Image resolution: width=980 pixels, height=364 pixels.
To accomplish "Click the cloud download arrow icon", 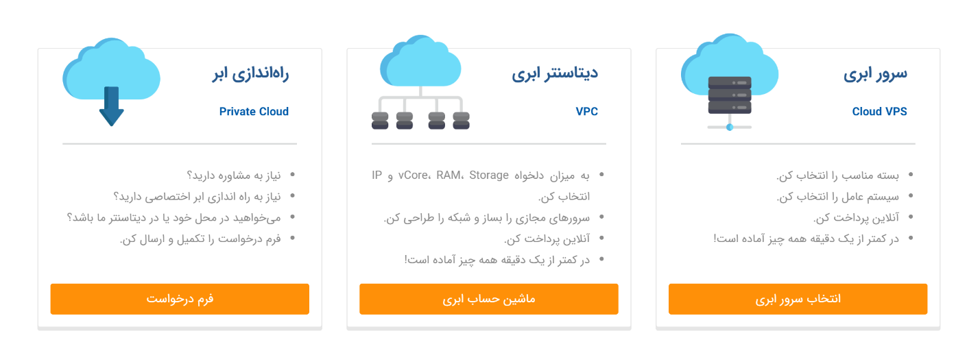I will point(111,84).
